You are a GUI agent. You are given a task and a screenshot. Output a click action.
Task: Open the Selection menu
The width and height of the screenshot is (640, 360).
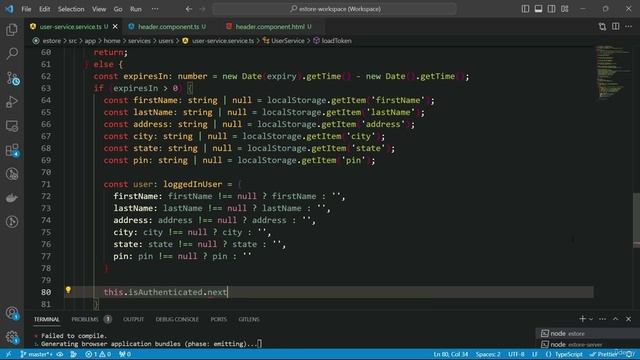click(x=71, y=9)
